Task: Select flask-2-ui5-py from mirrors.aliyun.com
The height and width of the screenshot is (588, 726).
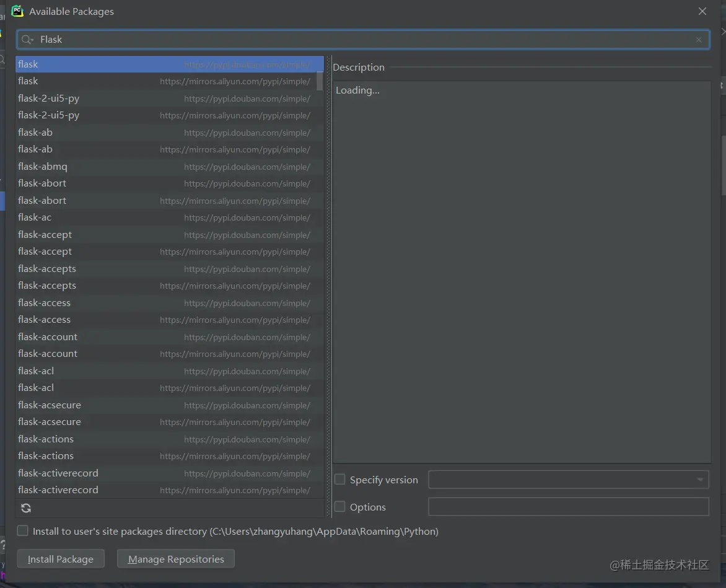Action: [x=170, y=115]
